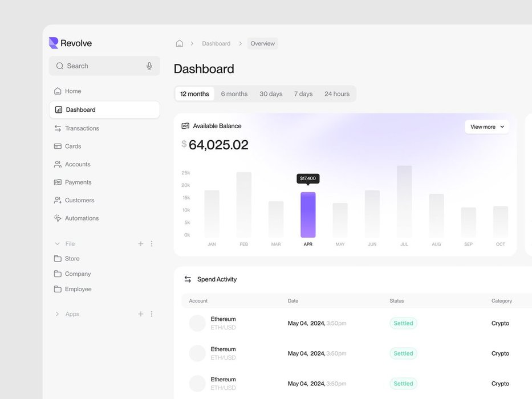This screenshot has width=532, height=399.
Task: Open Transactions in the sidebar
Action: tap(82, 128)
